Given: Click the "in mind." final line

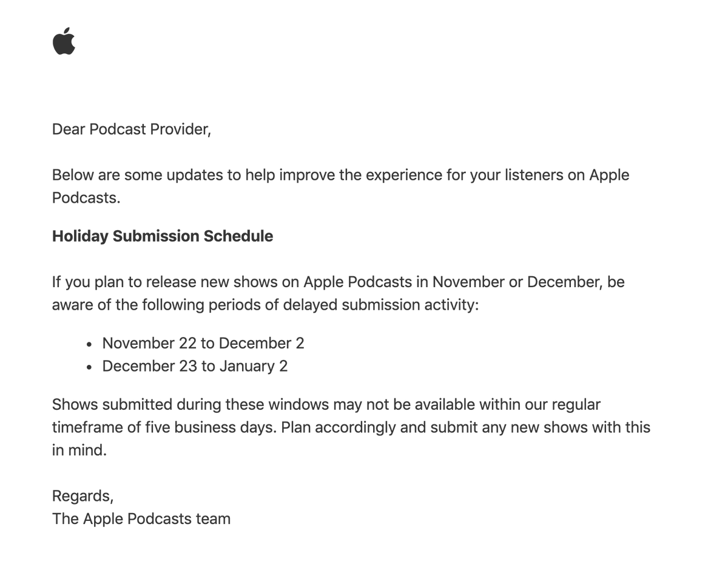Looking at the screenshot, I should pos(79,450).
